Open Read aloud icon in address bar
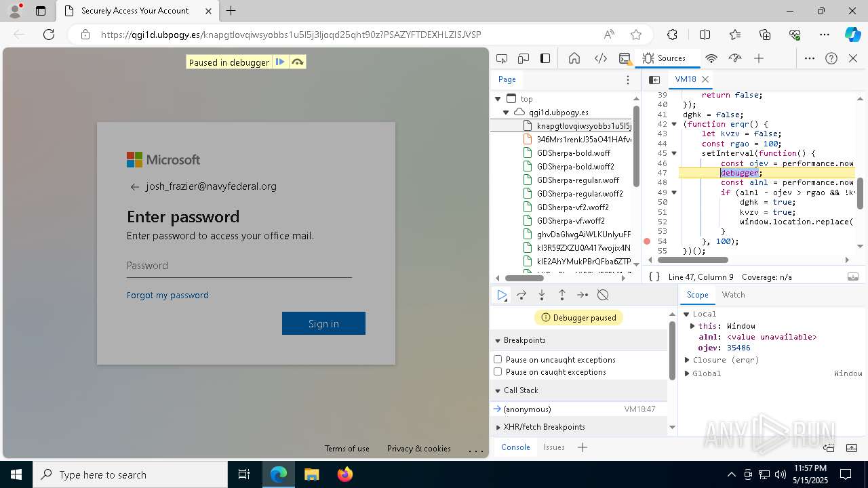The width and height of the screenshot is (868, 488). click(x=609, y=35)
